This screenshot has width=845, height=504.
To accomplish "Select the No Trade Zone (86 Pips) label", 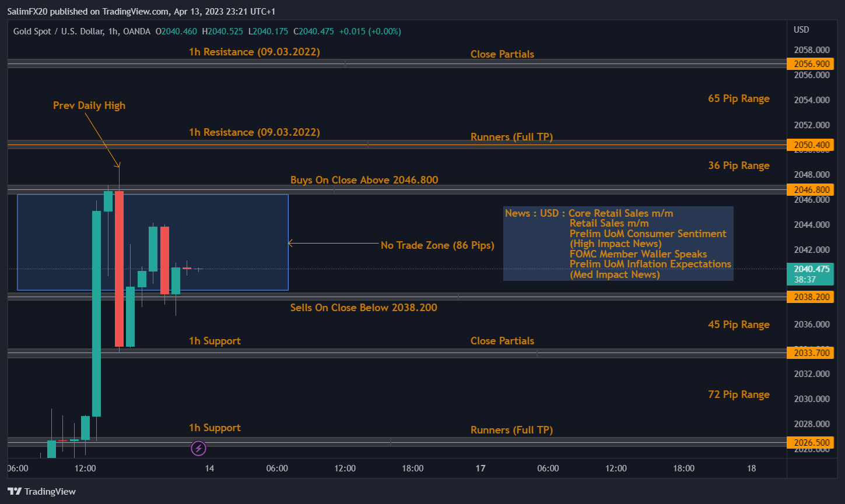I will coord(437,245).
